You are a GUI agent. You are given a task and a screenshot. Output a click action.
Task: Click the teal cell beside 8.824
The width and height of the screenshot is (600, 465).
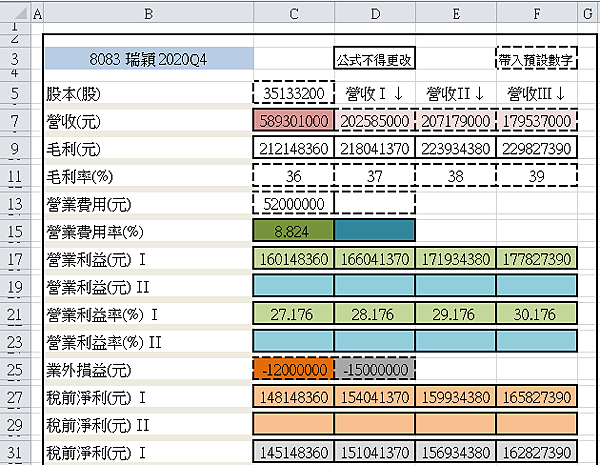coord(375,231)
